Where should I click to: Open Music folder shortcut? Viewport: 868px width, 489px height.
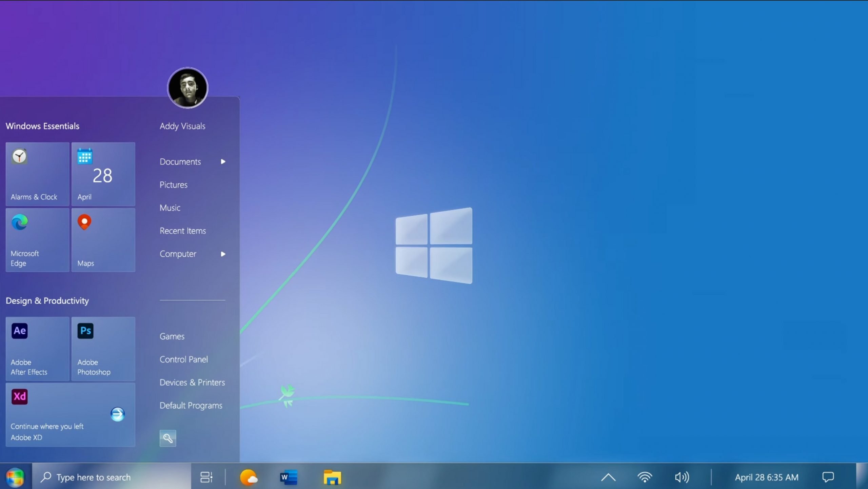point(170,207)
